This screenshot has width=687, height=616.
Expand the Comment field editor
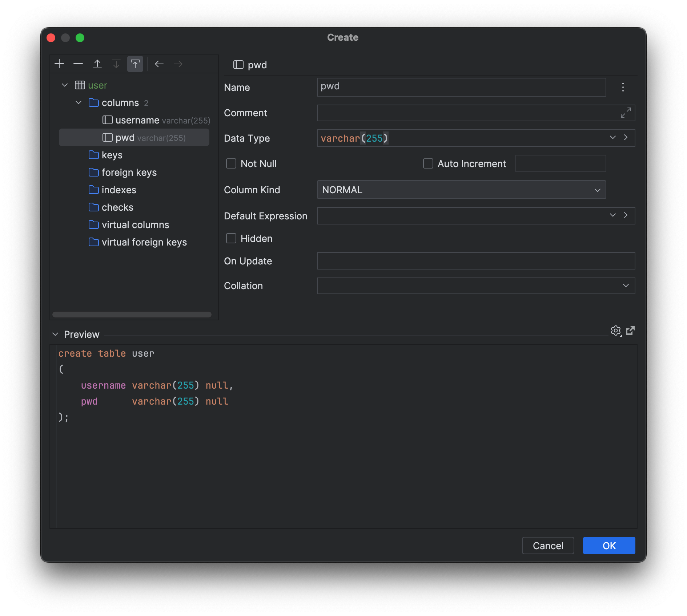(x=625, y=113)
